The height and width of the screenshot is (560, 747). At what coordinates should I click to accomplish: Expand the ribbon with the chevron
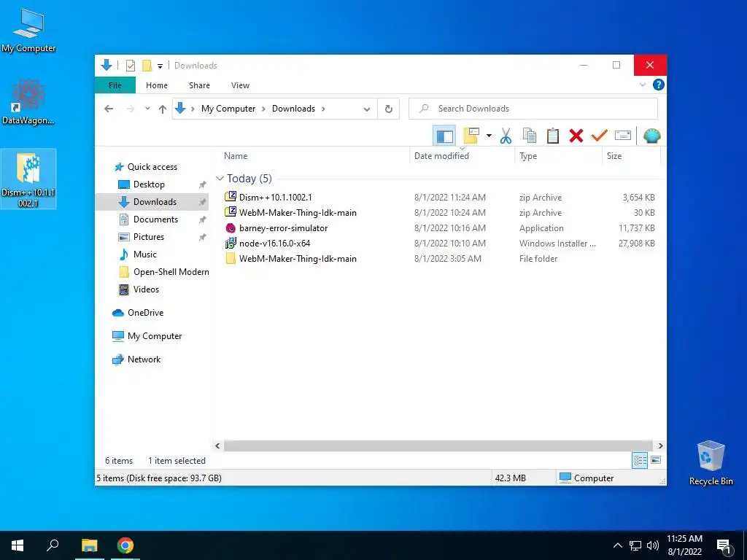point(642,85)
